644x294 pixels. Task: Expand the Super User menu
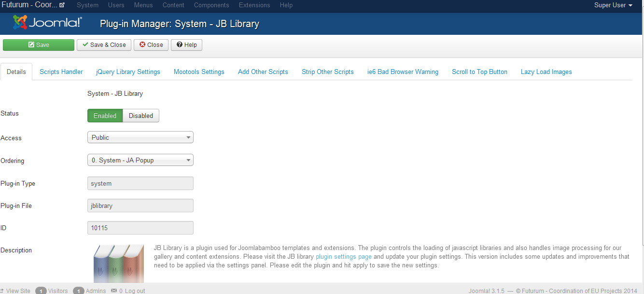613,5
